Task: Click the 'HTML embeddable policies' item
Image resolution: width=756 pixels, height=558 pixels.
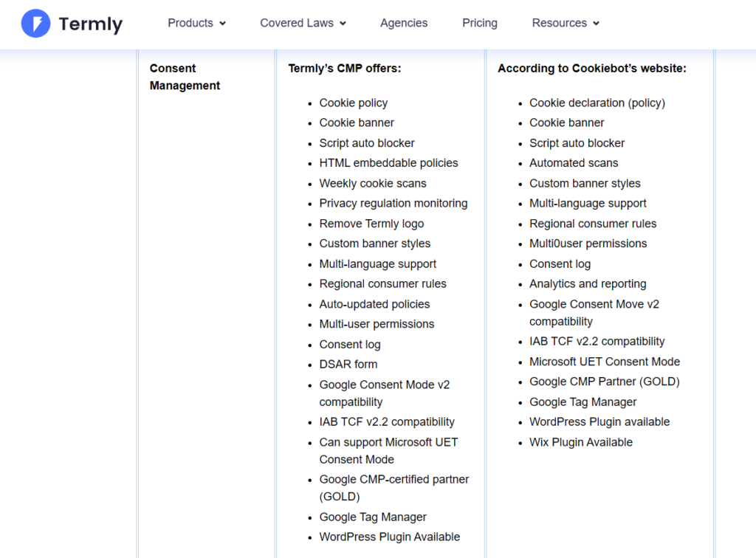Action: (388, 163)
